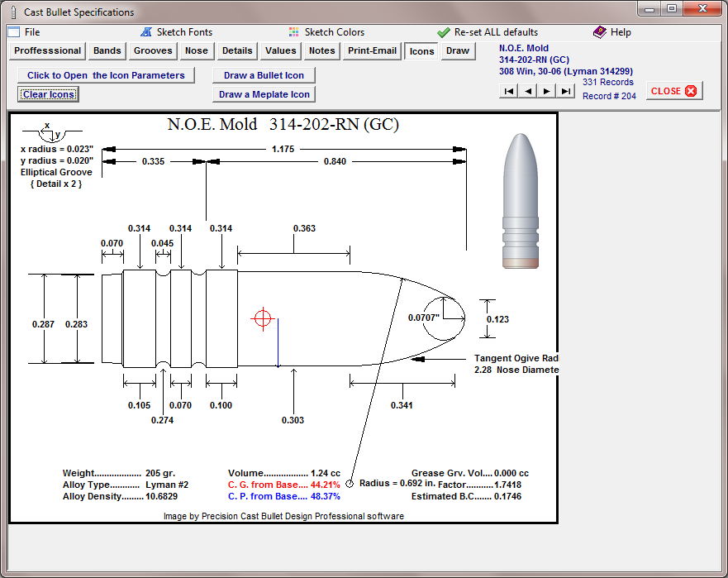Click the 0.0707" radius label
This screenshot has width=728, height=578.
(423, 318)
